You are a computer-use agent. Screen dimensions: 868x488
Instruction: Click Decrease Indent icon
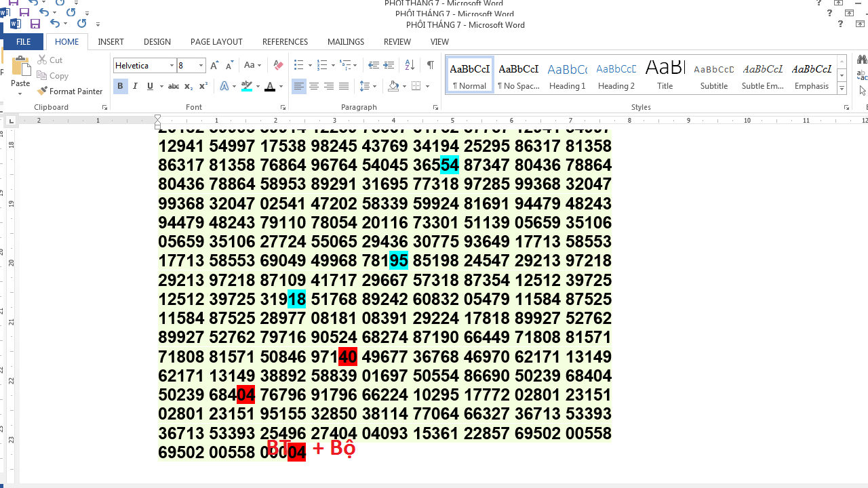(x=373, y=66)
